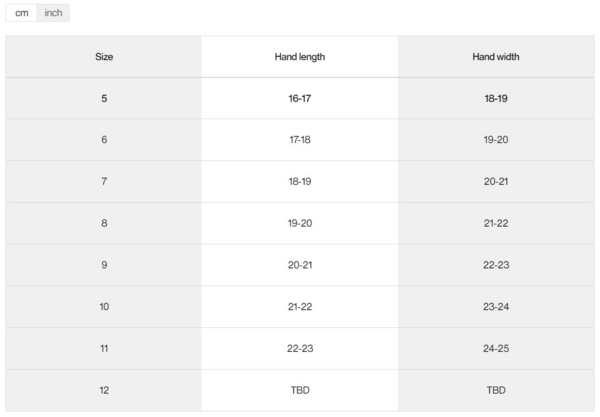The width and height of the screenshot is (600, 417).
Task: Click the Size column header
Action: tap(104, 57)
